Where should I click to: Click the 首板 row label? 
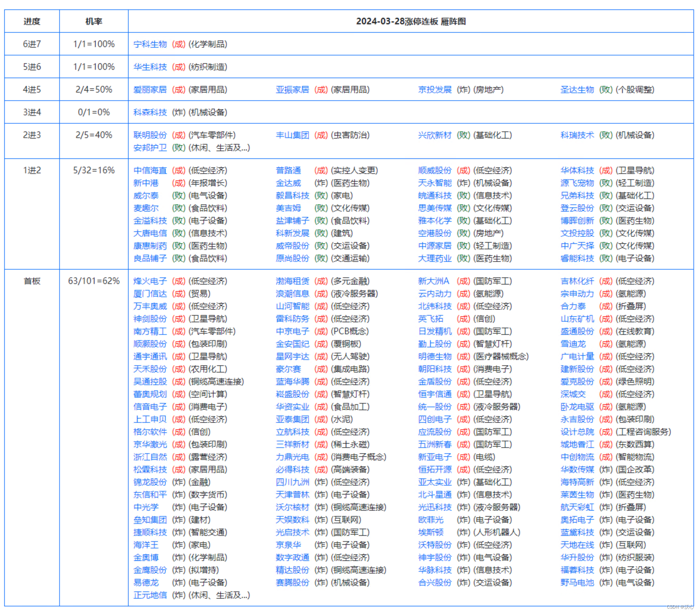(x=32, y=281)
